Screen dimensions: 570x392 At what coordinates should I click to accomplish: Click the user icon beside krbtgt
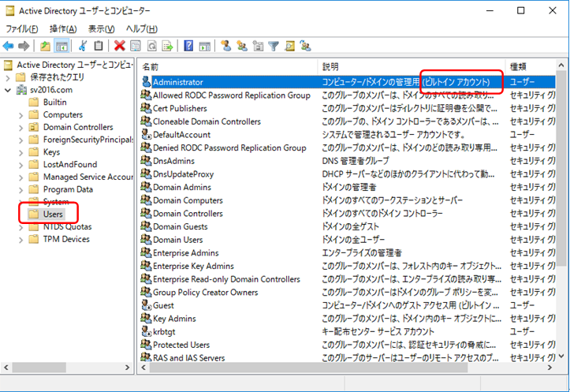146,331
